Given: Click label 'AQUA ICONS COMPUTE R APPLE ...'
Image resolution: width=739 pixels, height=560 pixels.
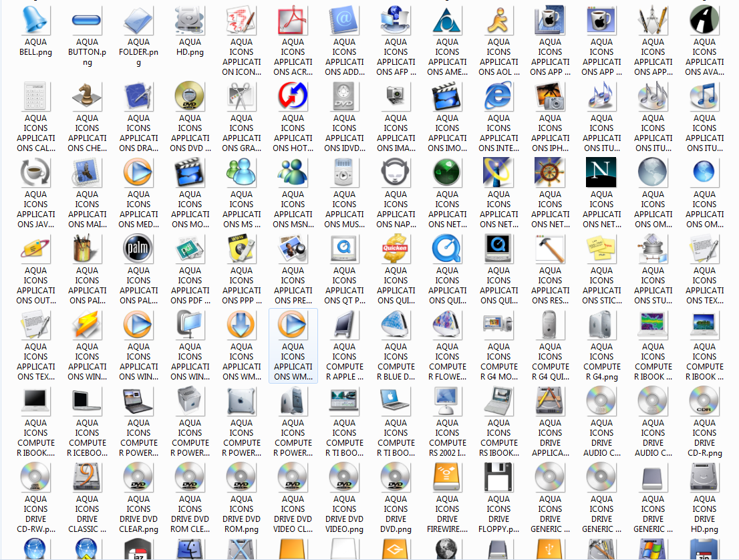Looking at the screenshot, I should click(x=344, y=362).
